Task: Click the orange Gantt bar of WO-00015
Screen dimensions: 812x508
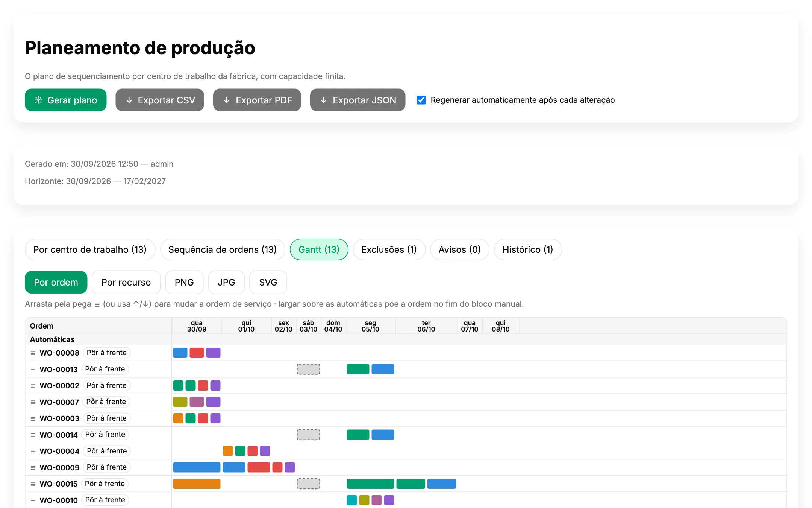Action: point(197,484)
